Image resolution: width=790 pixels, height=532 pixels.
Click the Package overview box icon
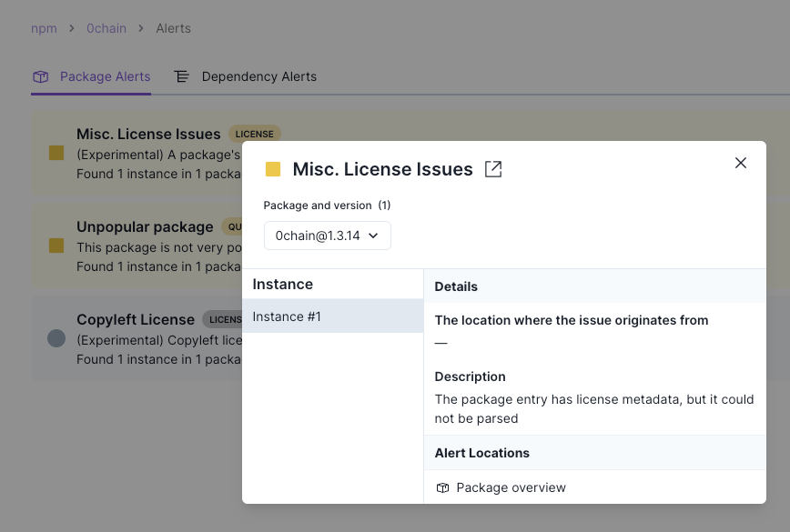[443, 487]
